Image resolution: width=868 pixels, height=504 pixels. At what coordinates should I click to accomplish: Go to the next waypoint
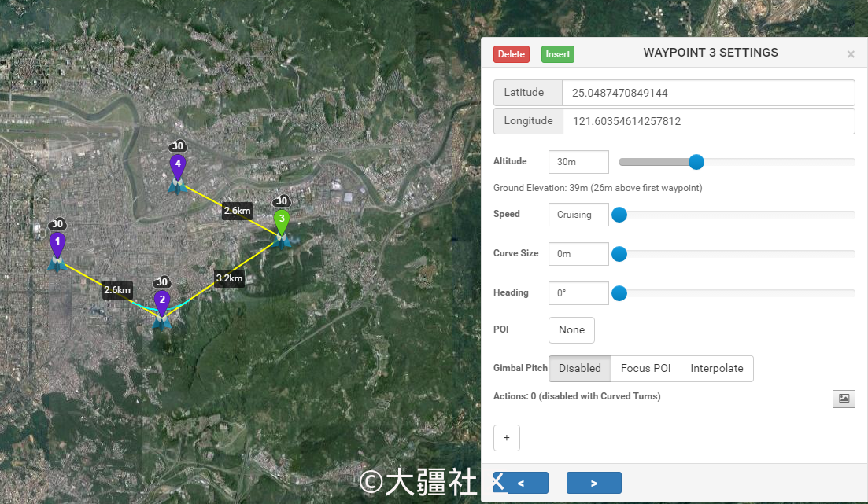(594, 483)
